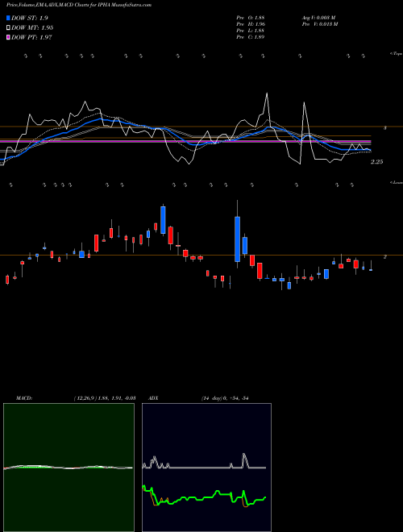Click the '2.25' price label

click(376, 162)
